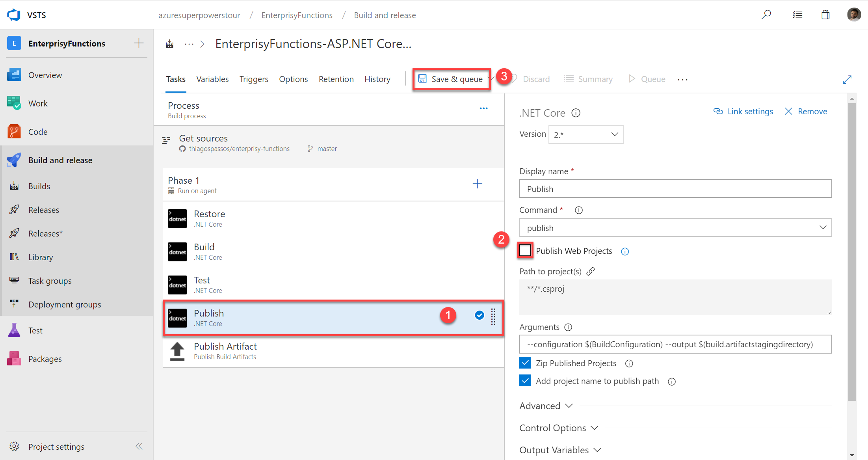This screenshot has height=460, width=868.
Task: Collapse the sidebar with double chevron
Action: [139, 446]
